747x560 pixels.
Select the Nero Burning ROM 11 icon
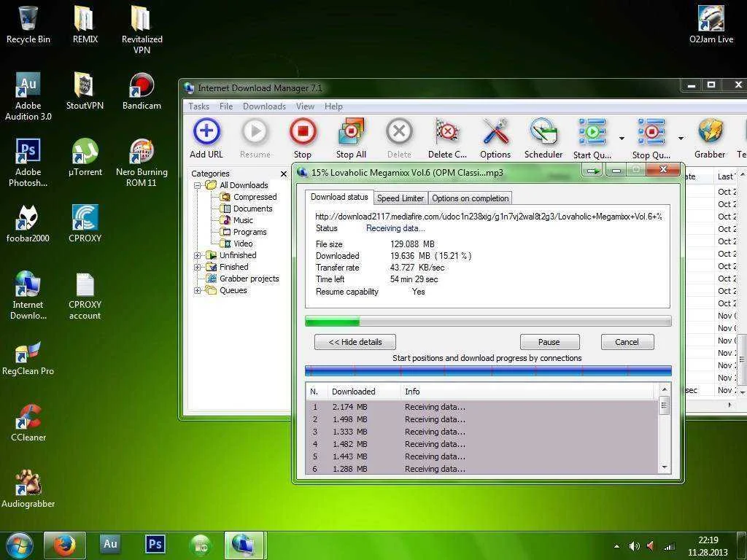142,163
